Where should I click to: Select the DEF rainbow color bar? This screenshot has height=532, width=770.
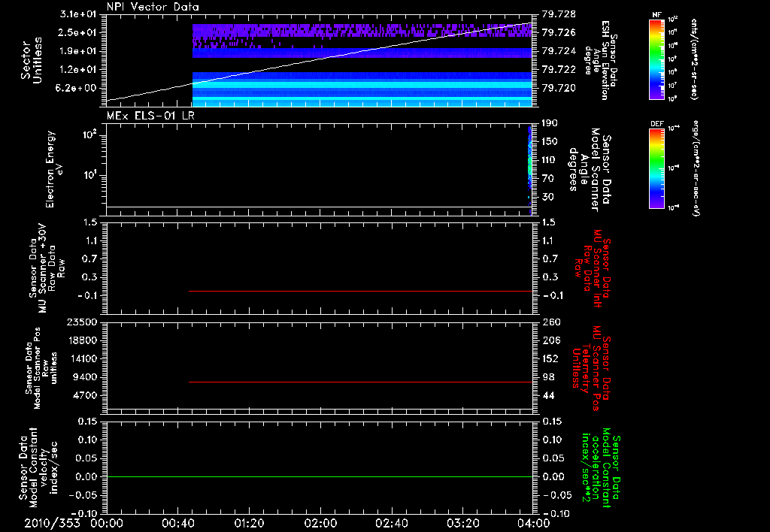coord(657,168)
